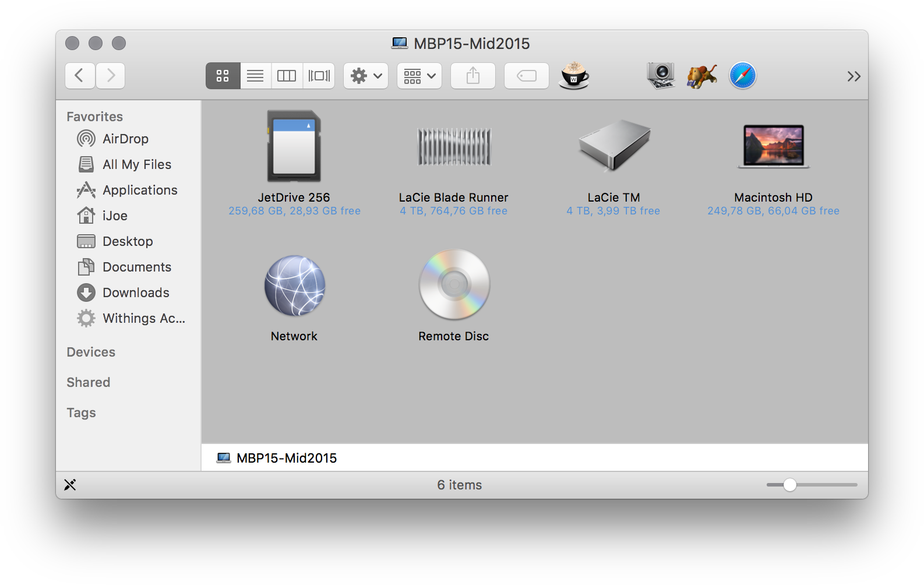Select the Withings Ac... sidebar item

[x=144, y=318]
